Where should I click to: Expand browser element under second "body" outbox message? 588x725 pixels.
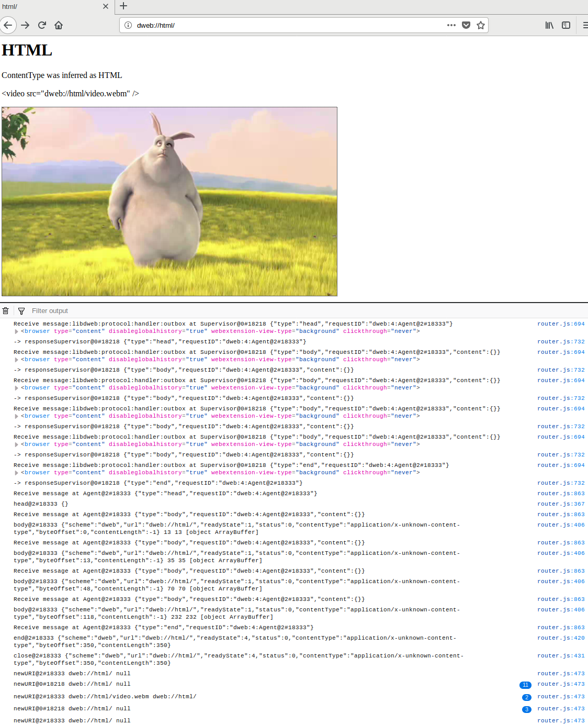pos(16,388)
